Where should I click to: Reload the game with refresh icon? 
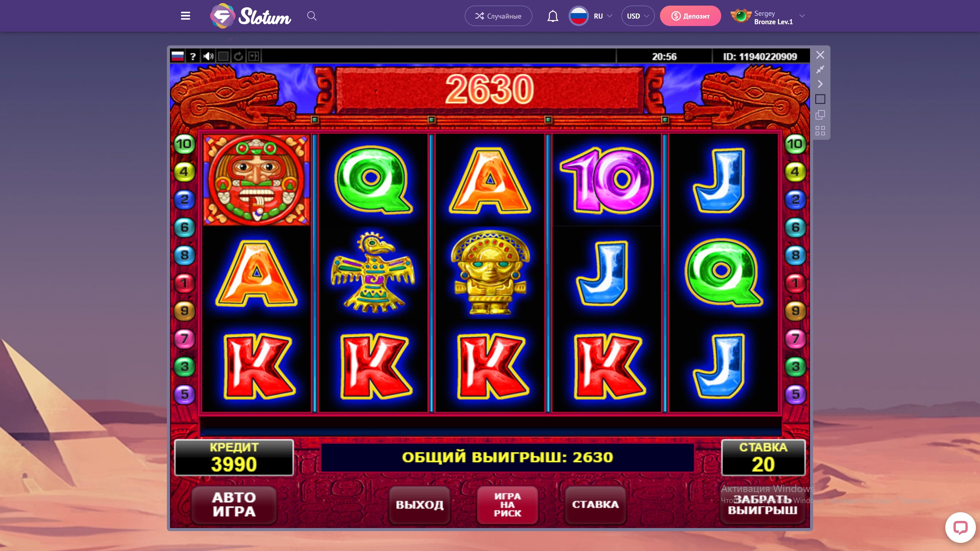pos(239,57)
